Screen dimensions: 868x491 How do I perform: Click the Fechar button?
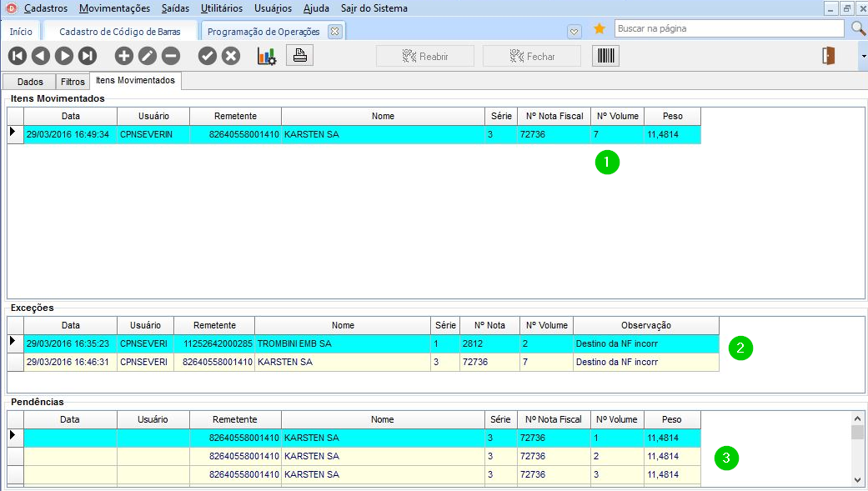tap(532, 56)
